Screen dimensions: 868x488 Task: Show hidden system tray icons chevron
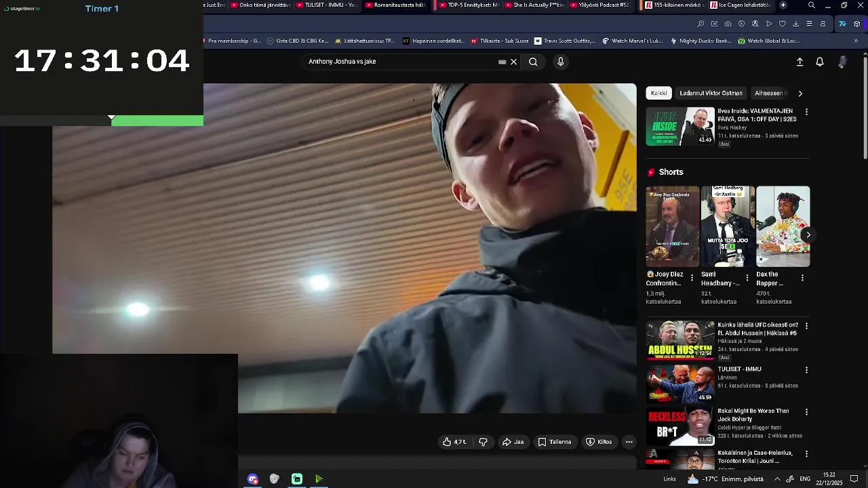click(x=777, y=479)
